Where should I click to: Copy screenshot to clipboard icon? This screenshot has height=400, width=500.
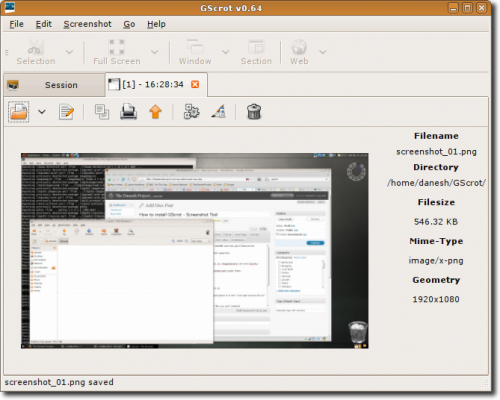[102, 112]
